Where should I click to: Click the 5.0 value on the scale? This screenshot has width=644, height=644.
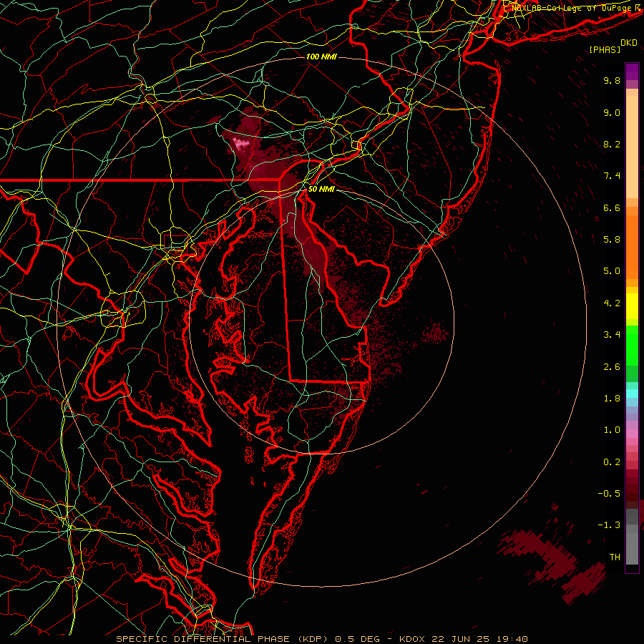[612, 271]
